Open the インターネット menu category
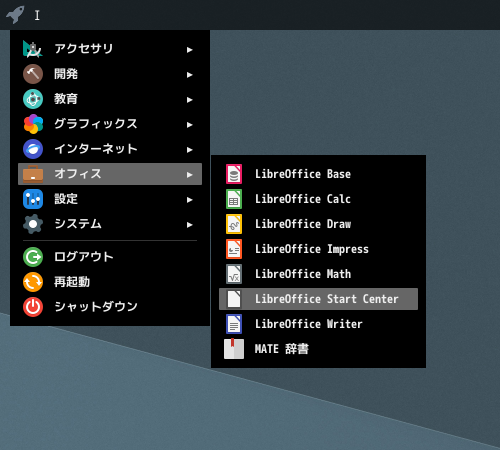500x450 pixels. click(x=110, y=149)
